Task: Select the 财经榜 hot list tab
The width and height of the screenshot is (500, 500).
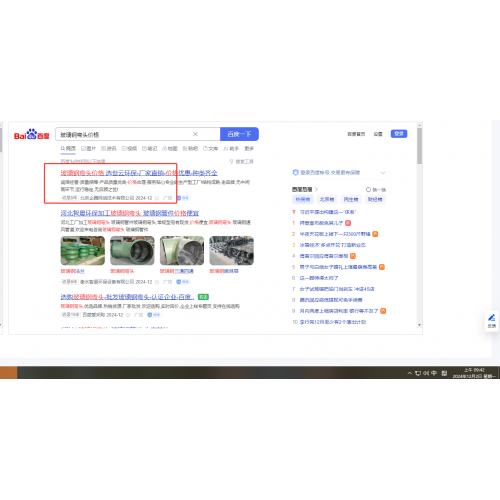Action: point(375,199)
